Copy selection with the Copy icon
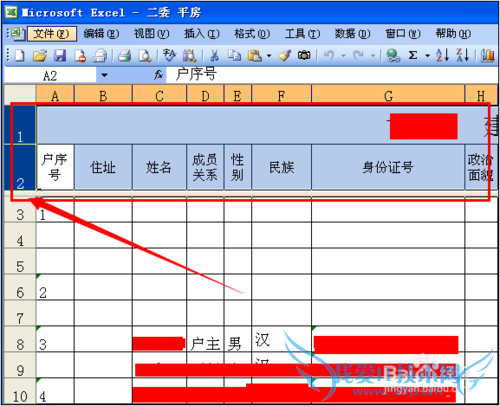 (x=234, y=55)
